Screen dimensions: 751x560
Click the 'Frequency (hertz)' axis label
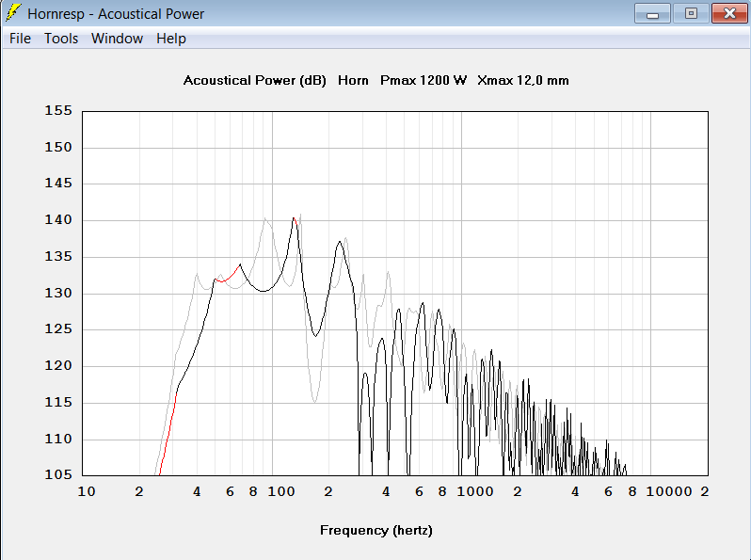pyautogui.click(x=376, y=530)
